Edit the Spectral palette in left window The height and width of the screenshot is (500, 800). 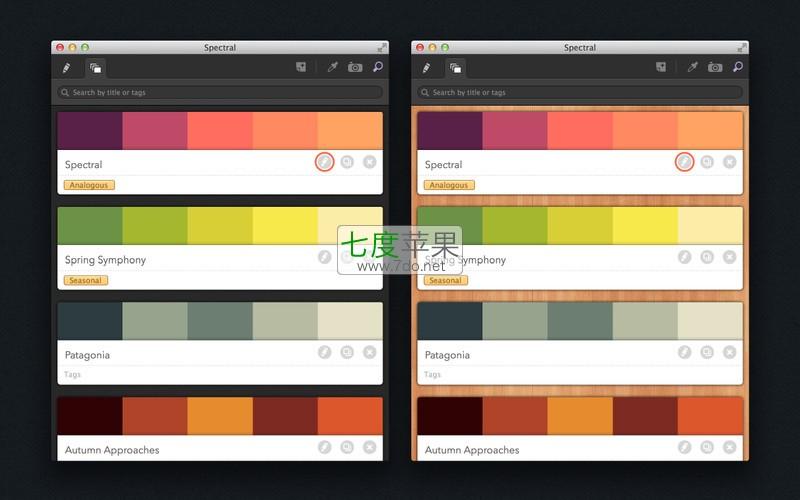point(324,162)
